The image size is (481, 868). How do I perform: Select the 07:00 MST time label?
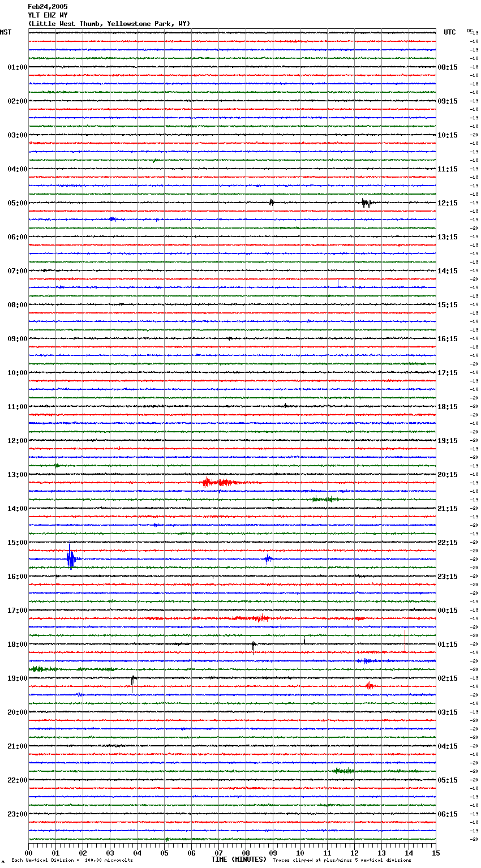point(17,271)
